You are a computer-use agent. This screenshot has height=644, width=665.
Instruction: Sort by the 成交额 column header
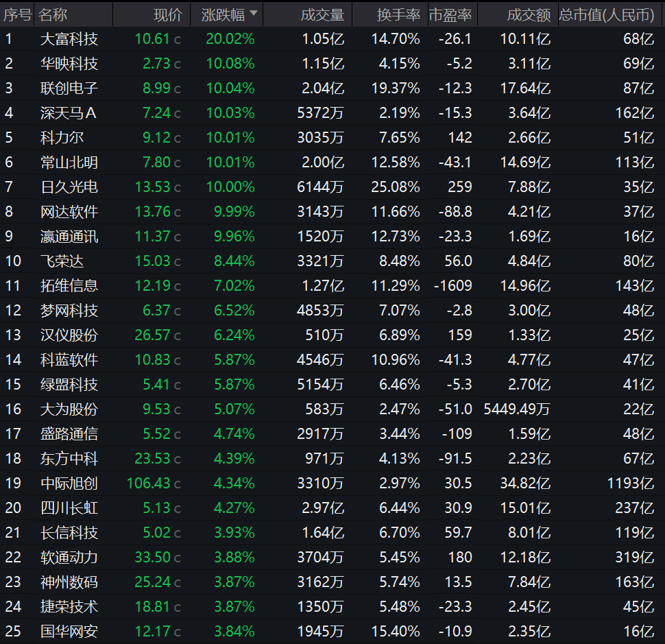point(529,15)
